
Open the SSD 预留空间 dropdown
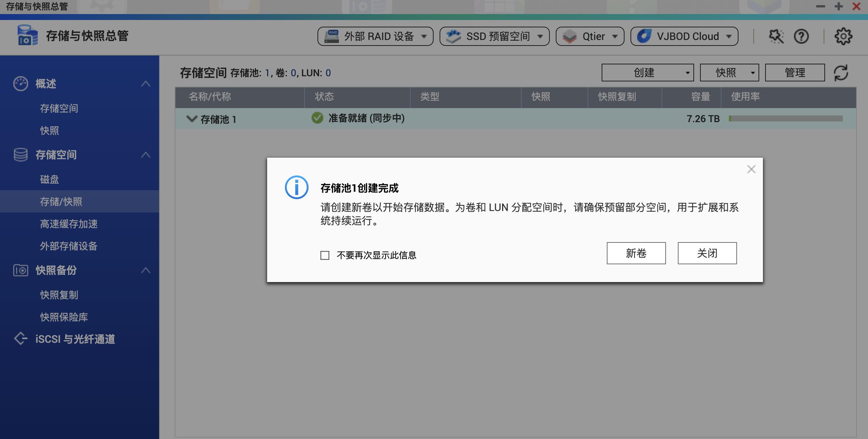point(494,36)
